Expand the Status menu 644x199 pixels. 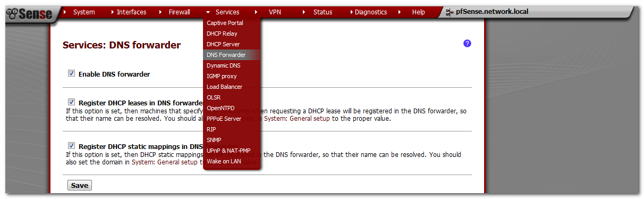coord(323,12)
